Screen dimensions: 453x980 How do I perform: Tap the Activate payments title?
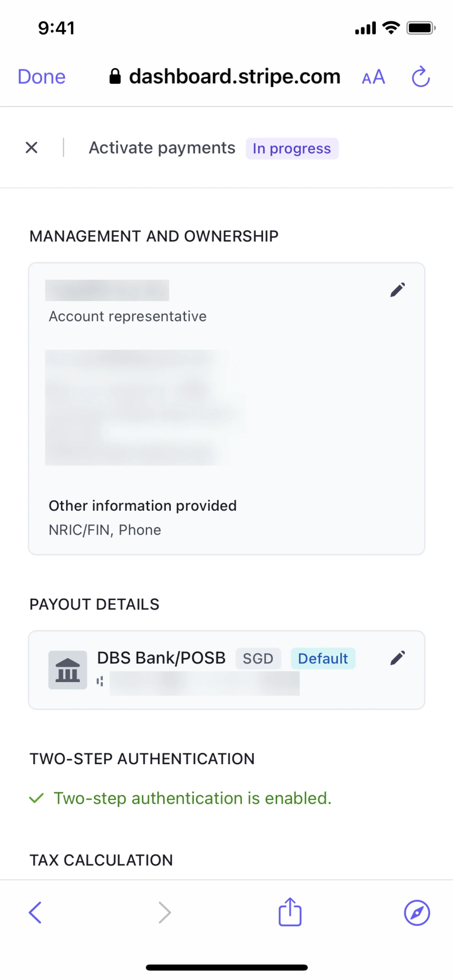coord(162,148)
